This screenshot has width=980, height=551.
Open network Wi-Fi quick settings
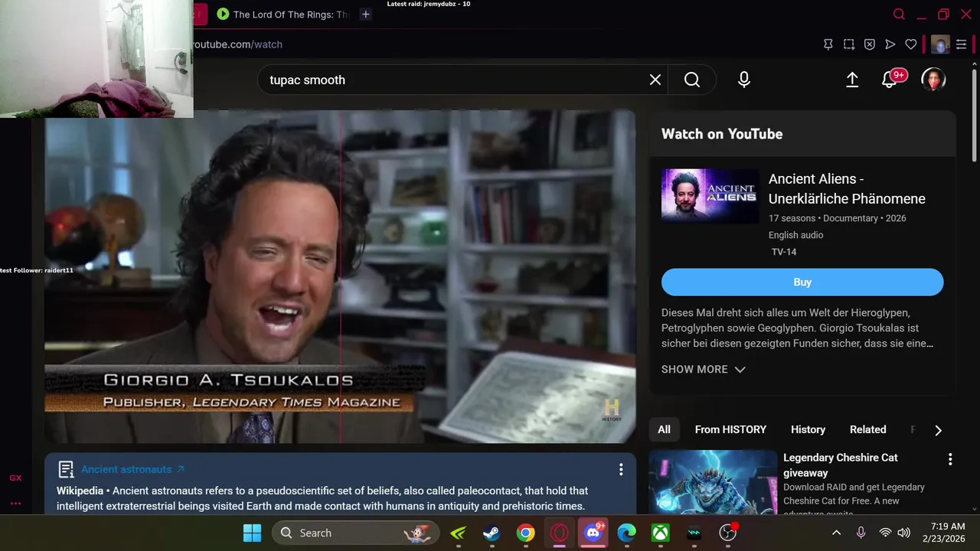click(x=885, y=533)
